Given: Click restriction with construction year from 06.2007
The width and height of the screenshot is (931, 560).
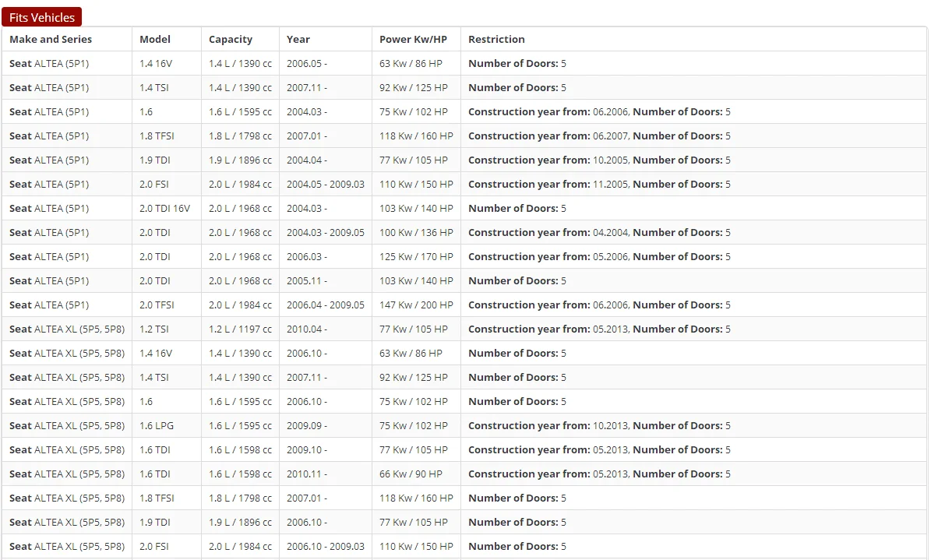Looking at the screenshot, I should click(x=599, y=136).
